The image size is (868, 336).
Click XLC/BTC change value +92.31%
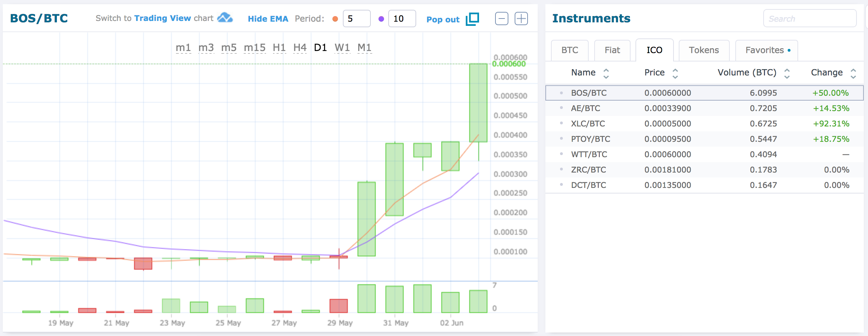pyautogui.click(x=831, y=124)
